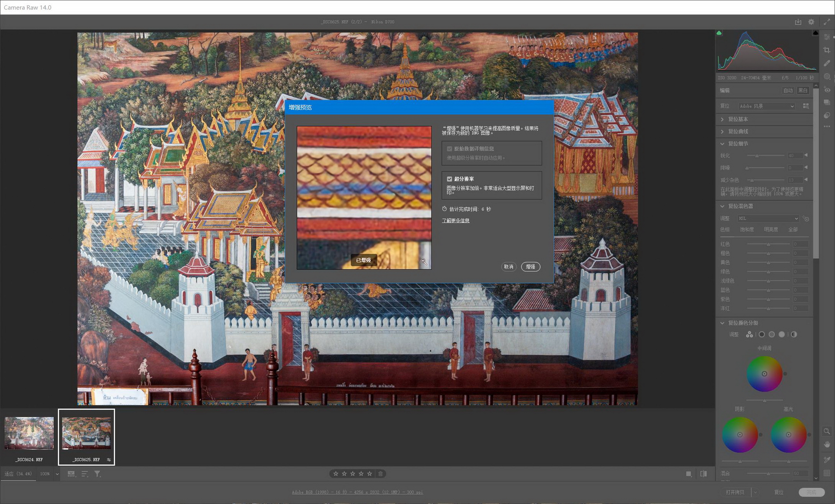Image resolution: width=835 pixels, height=504 pixels.
Task: Open the HSL adjustment dropdown
Action: [x=768, y=218]
